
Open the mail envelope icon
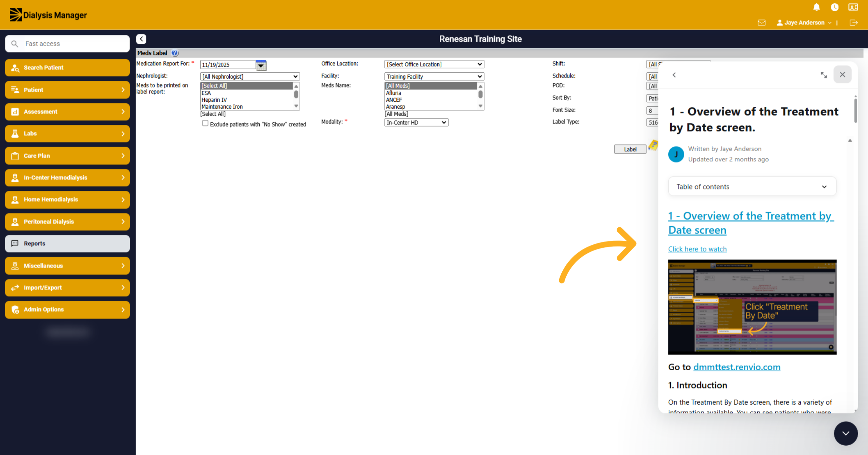point(761,22)
